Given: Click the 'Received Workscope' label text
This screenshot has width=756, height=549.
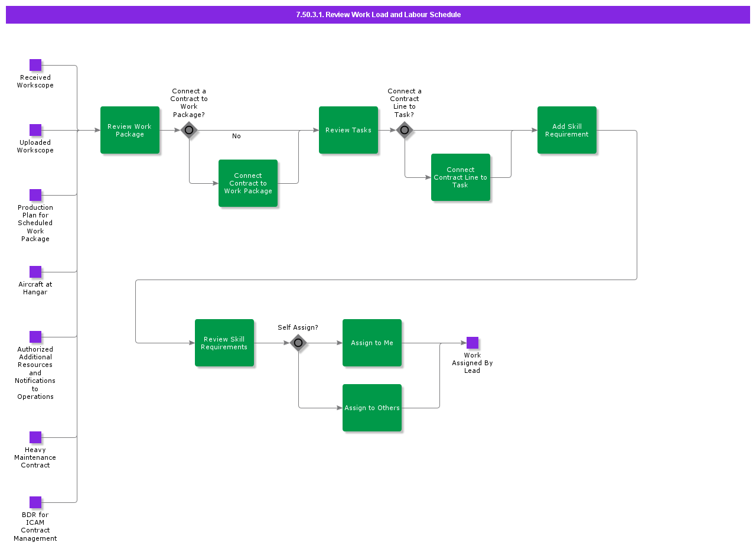Looking at the screenshot, I should point(35,82).
